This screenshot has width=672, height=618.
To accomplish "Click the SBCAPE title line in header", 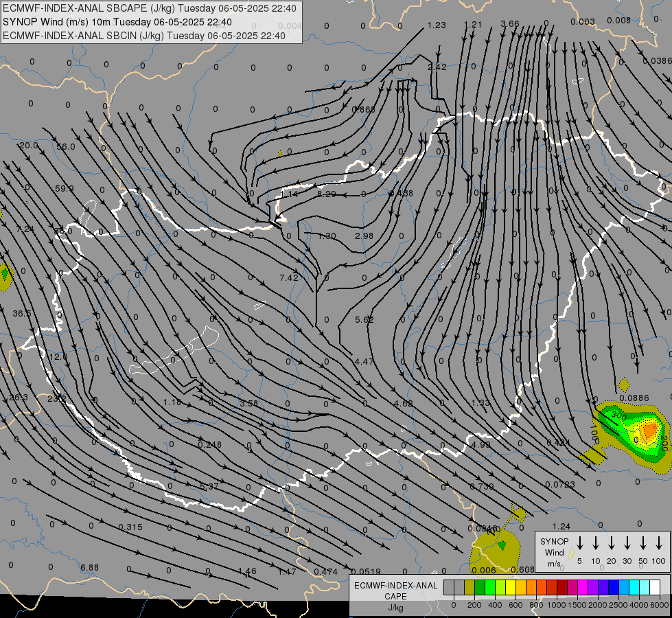I will point(149,8).
